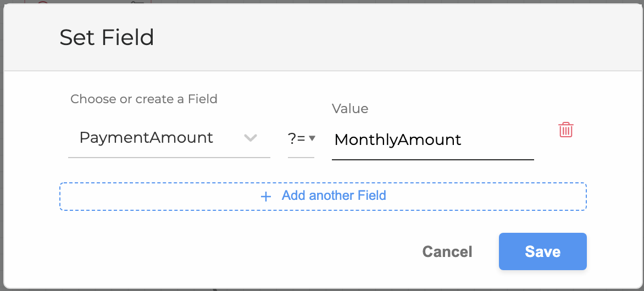
Task: Click the 'Add another Field' link text
Action: tap(334, 195)
